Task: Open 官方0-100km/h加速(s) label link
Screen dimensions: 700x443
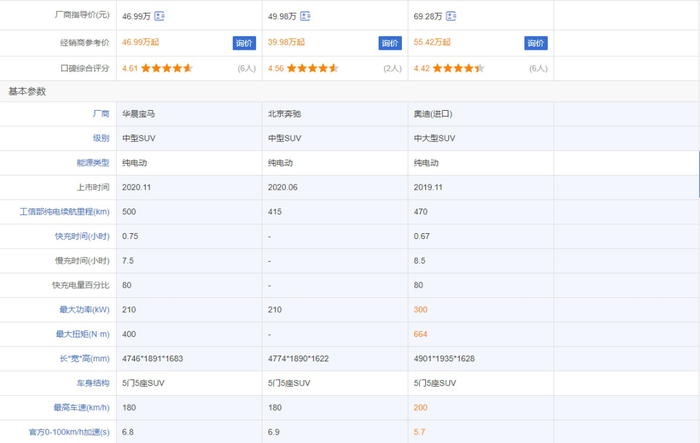Action: [69, 432]
